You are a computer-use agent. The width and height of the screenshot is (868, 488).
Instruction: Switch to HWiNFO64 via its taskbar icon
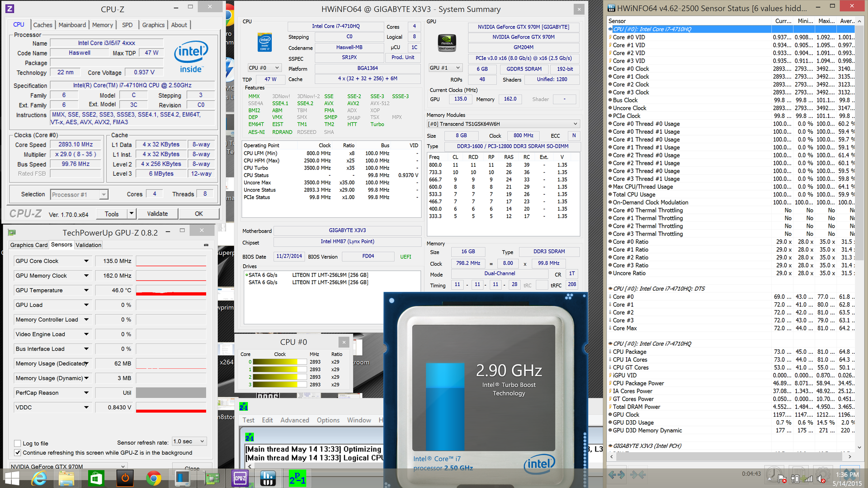[x=268, y=478]
